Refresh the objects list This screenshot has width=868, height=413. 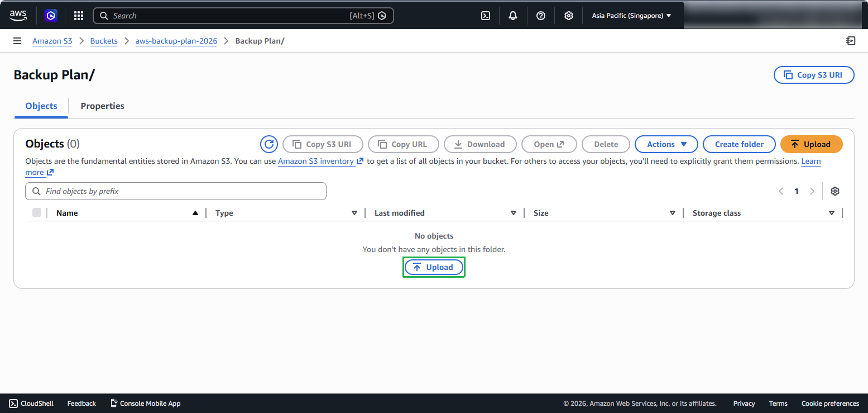tap(269, 144)
